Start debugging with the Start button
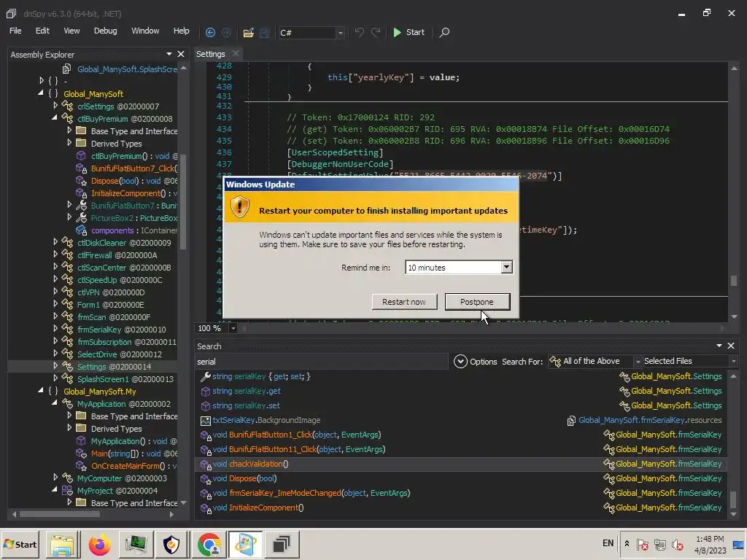 409,32
